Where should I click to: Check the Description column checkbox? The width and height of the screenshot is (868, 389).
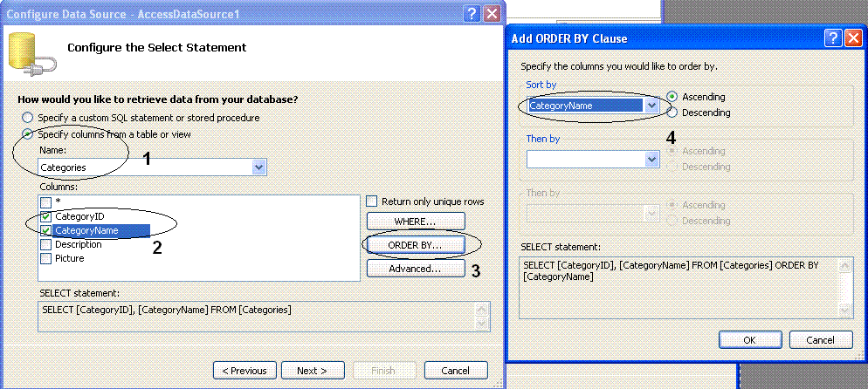click(x=46, y=244)
